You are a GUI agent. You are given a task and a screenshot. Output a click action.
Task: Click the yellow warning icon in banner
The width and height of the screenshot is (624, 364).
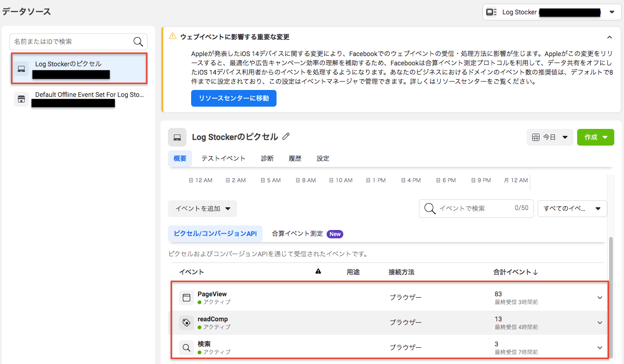tap(173, 36)
